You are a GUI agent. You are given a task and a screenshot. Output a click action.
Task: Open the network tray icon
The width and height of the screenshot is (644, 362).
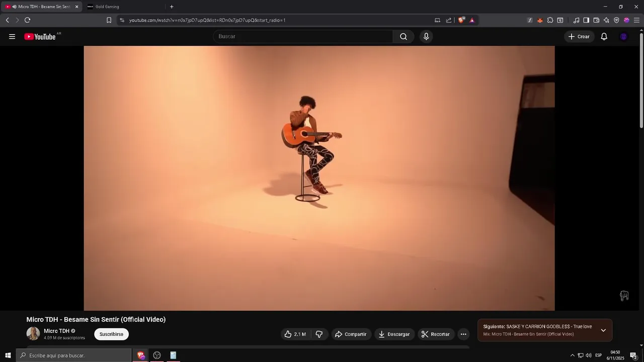tap(580, 355)
